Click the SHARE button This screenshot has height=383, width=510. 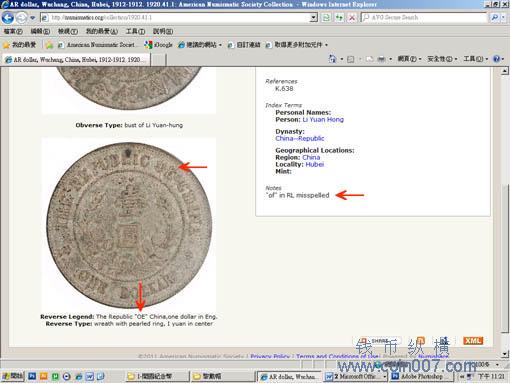(x=377, y=341)
